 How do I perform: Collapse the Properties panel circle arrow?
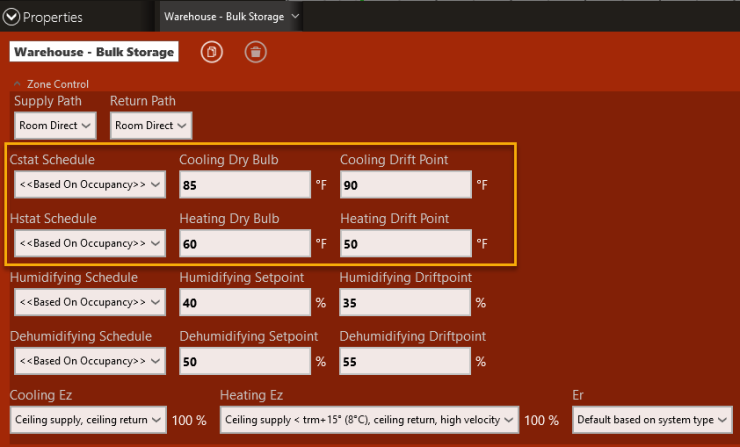pos(11,17)
